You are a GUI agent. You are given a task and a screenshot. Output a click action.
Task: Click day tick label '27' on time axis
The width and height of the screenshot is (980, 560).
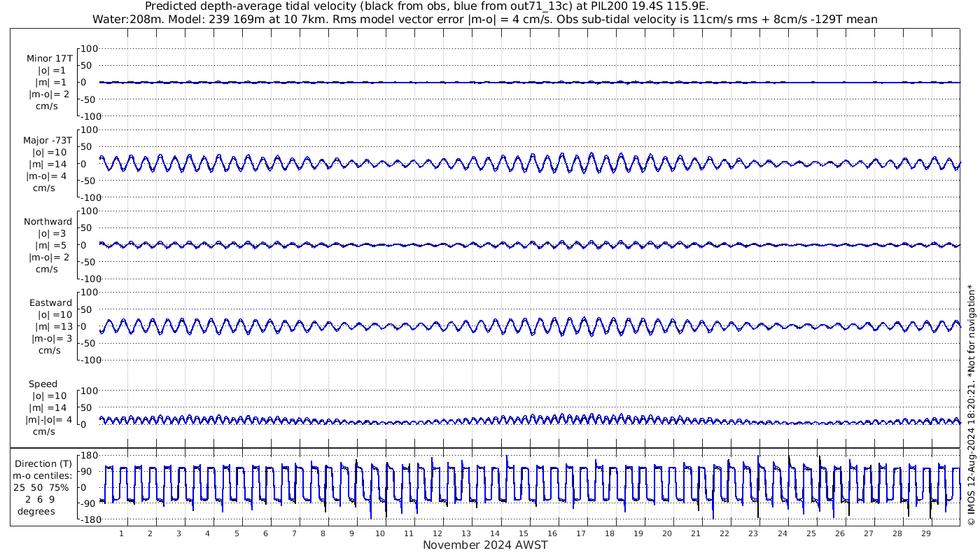868,533
